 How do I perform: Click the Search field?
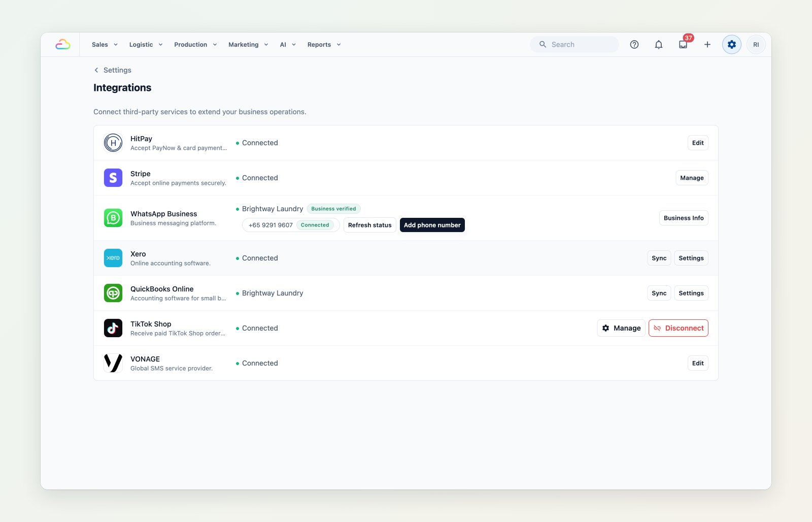tap(574, 45)
